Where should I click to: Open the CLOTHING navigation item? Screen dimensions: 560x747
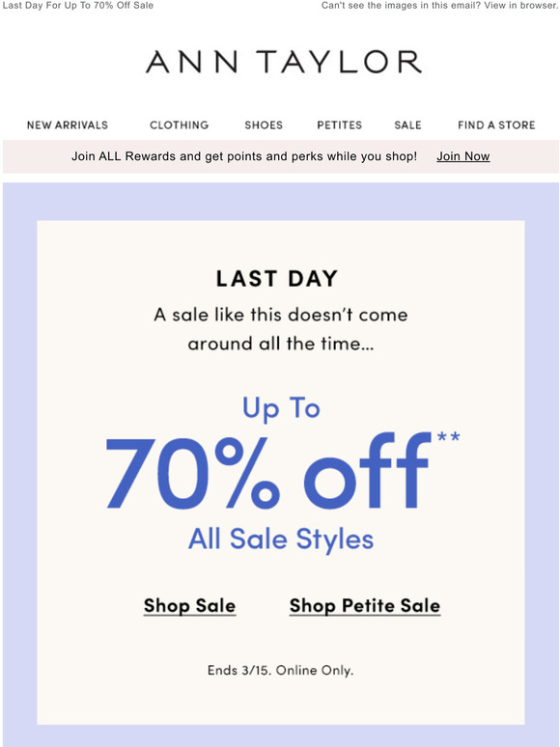[x=180, y=125]
